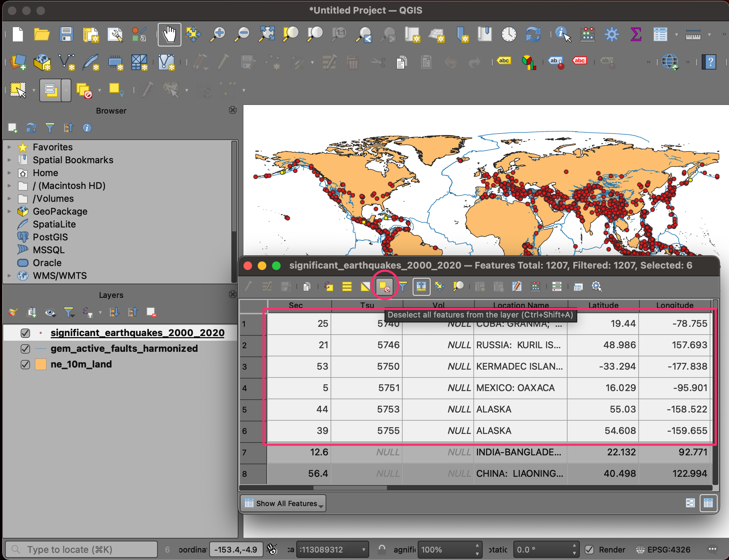Toggle the Dock Attribute Table icon
The width and height of the screenshot is (729, 560).
(x=578, y=286)
